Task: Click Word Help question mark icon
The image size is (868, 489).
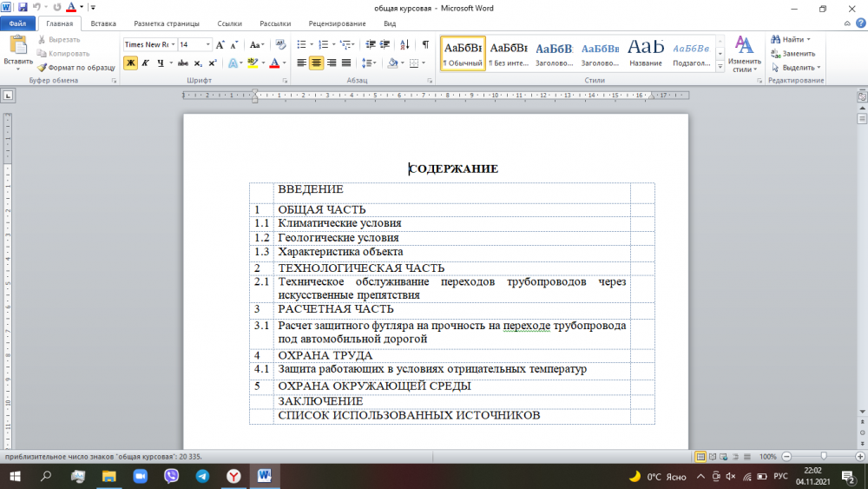Action: [x=861, y=23]
